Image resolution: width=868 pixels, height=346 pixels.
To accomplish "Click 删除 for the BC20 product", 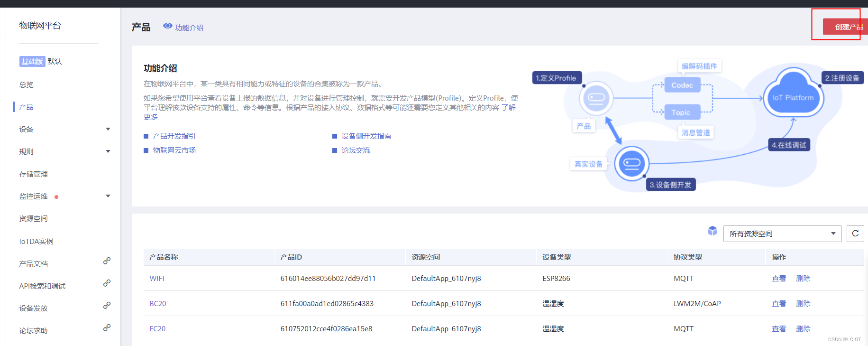I will (x=803, y=303).
